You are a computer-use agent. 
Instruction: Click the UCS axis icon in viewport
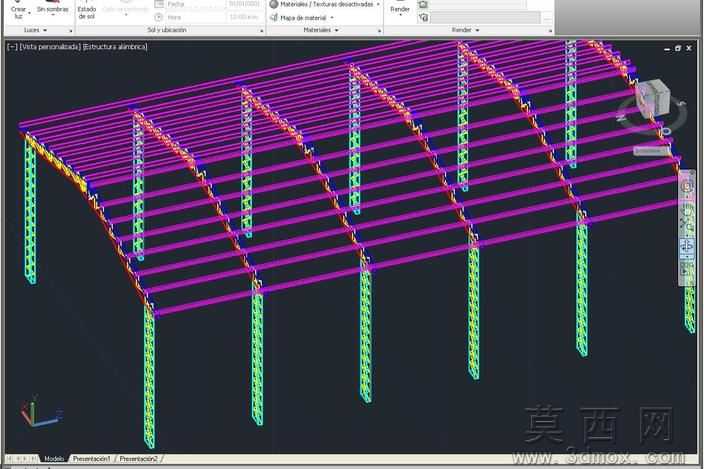pyautogui.click(x=40, y=412)
